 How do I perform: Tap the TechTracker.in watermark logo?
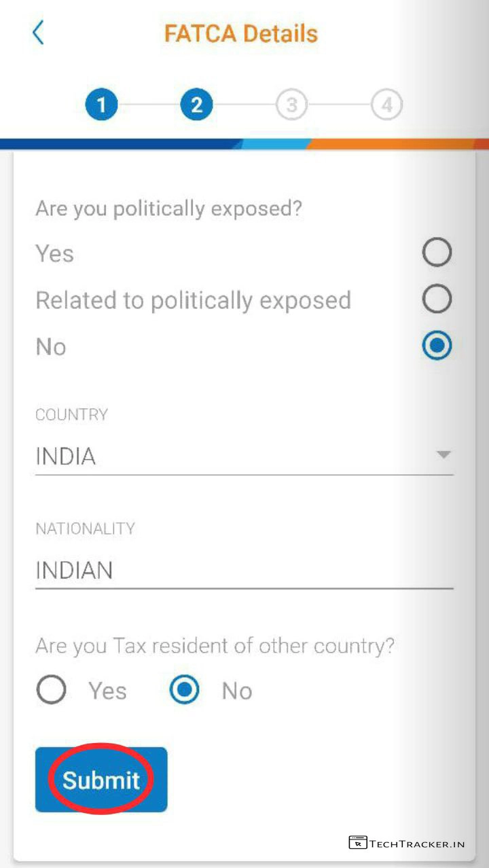point(407,843)
